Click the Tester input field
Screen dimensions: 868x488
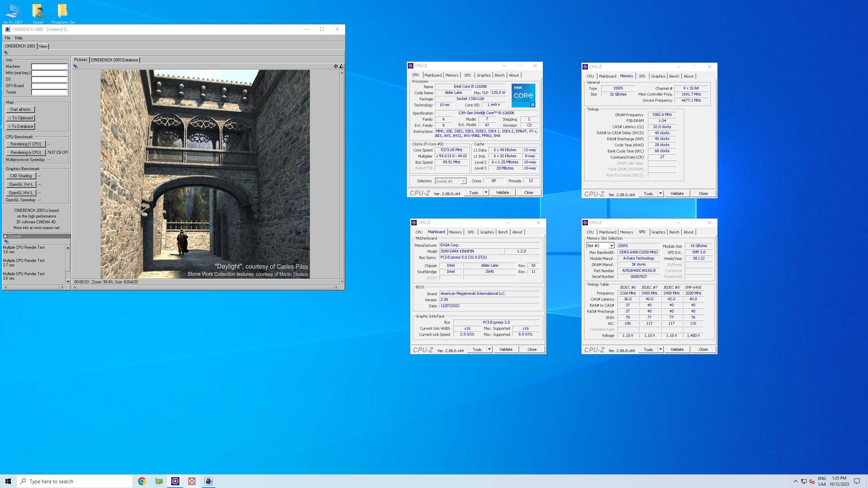point(50,92)
